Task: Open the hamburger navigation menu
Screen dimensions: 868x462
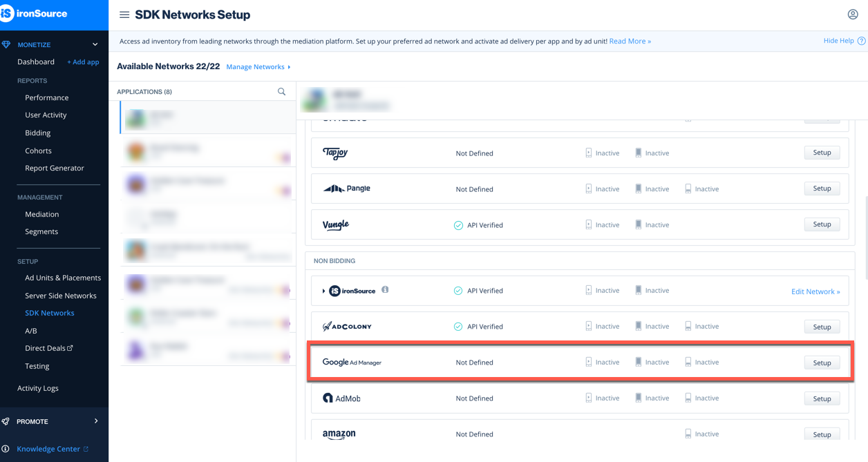Action: pos(124,14)
